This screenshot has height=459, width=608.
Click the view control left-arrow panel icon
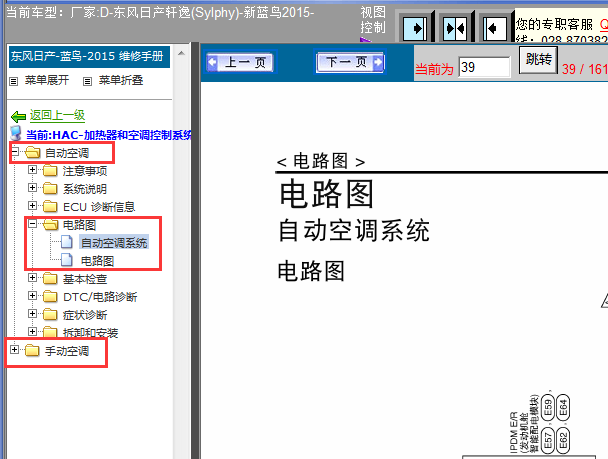[x=495, y=28]
